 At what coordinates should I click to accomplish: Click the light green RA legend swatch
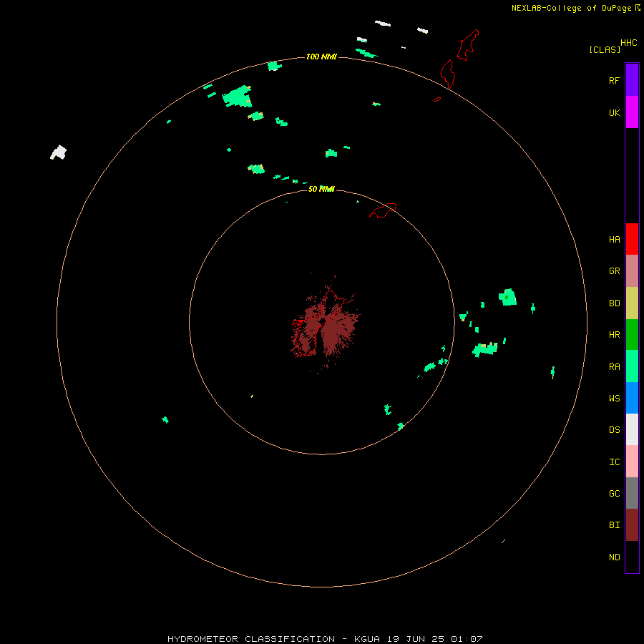click(632, 366)
